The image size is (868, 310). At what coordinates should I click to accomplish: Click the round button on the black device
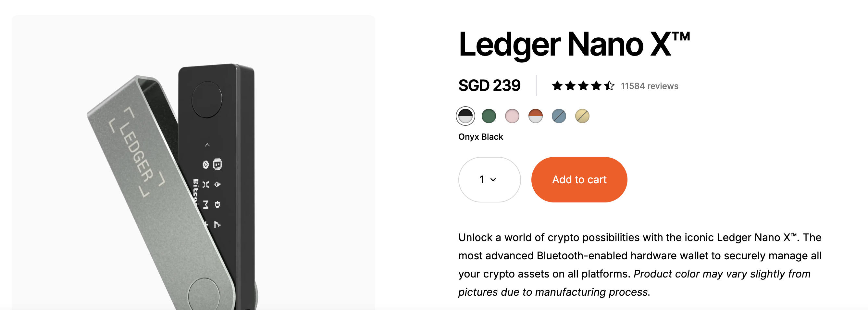[x=206, y=99]
